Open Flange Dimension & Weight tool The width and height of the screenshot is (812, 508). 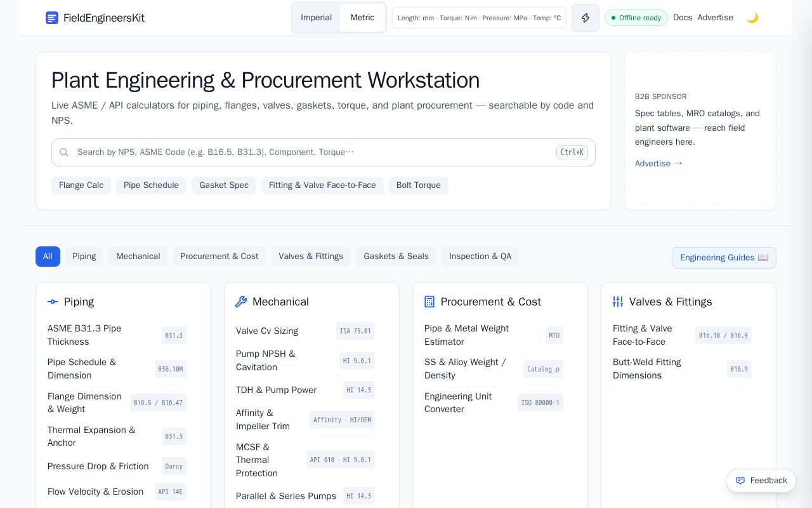click(x=117, y=403)
